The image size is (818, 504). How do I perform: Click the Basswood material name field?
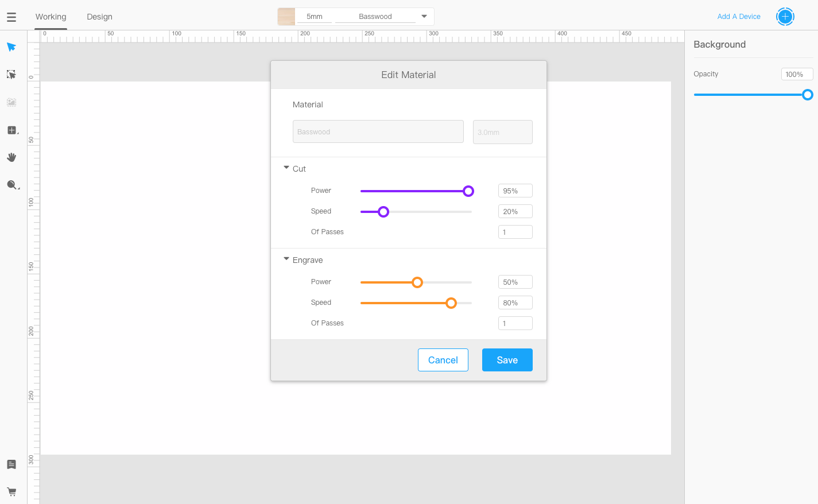click(x=378, y=131)
